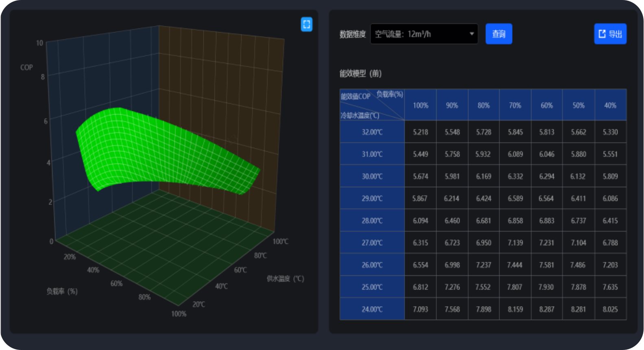Screen dimensions: 644x350
Task: Click the 26.00℃ row header
Action: [x=372, y=265]
